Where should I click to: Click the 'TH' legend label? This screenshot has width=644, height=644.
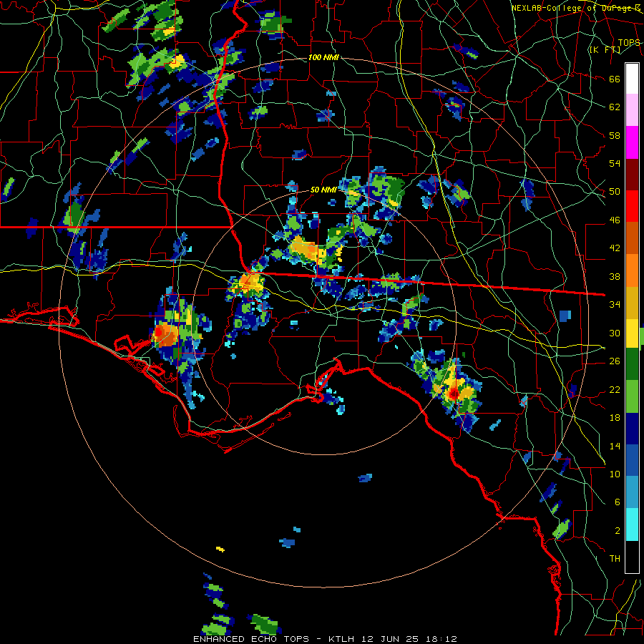click(615, 559)
